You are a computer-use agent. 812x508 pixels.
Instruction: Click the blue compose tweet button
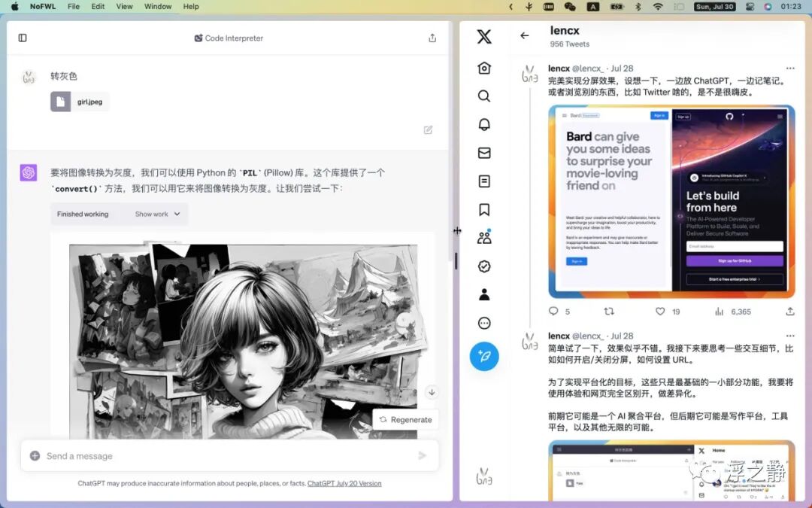[x=484, y=357]
